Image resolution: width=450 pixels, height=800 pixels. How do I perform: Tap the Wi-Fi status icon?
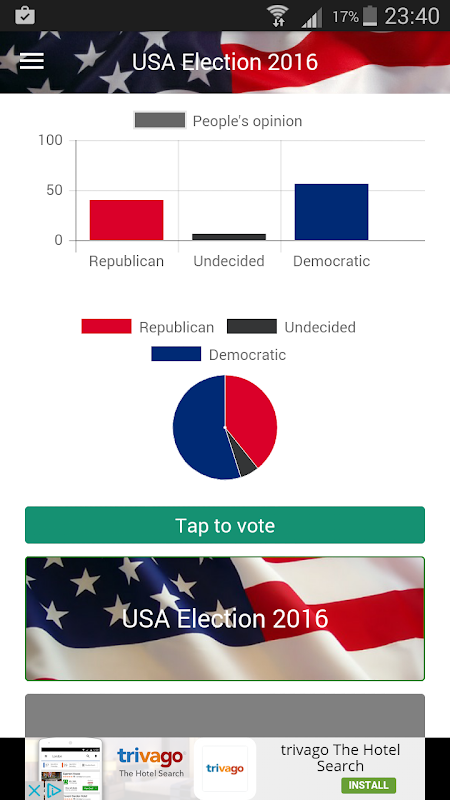pos(278,16)
